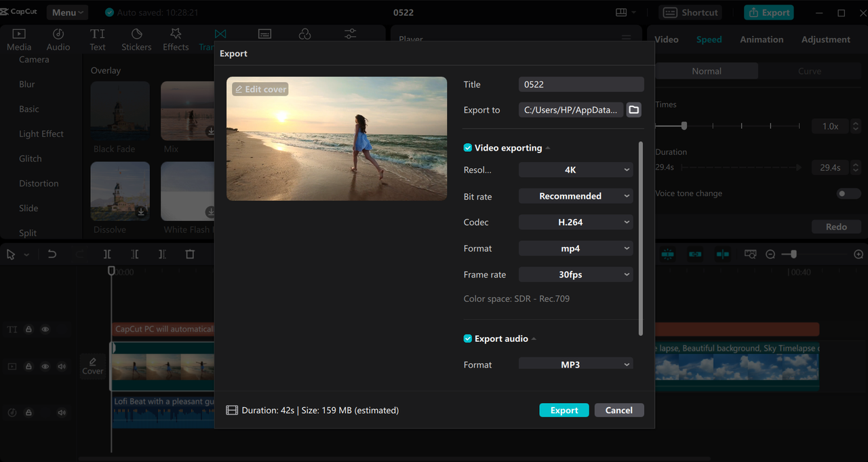
Task: Select Light Effect transition category
Action: (41, 134)
